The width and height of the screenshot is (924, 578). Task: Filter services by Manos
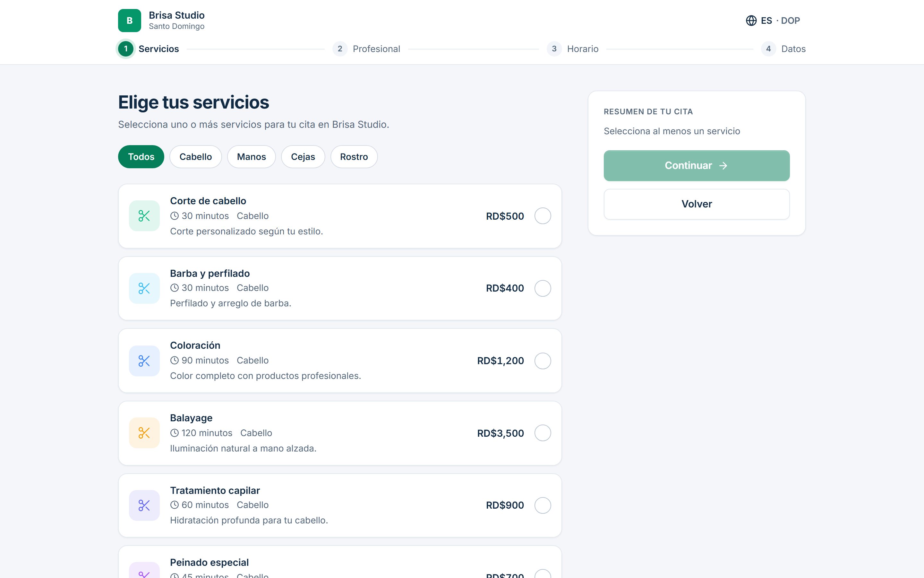[251, 157]
